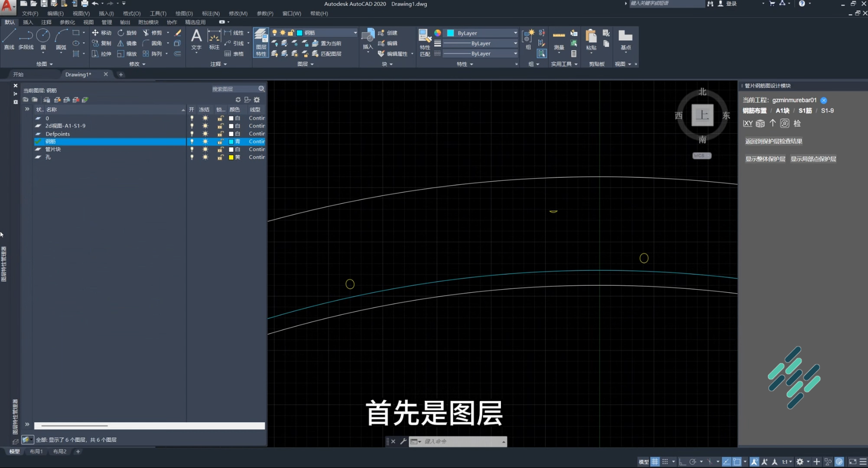Switch to the 参数化 ribbon tab
The width and height of the screenshot is (868, 468).
click(67, 23)
